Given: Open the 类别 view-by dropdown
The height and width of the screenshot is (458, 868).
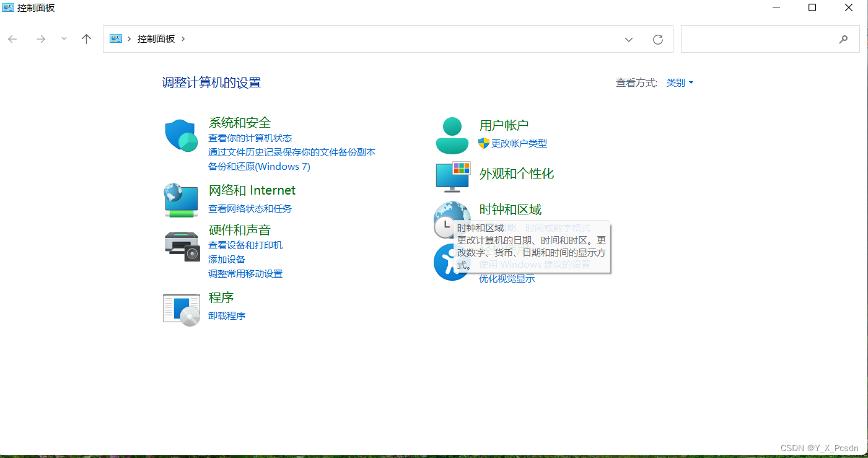Looking at the screenshot, I should point(680,82).
